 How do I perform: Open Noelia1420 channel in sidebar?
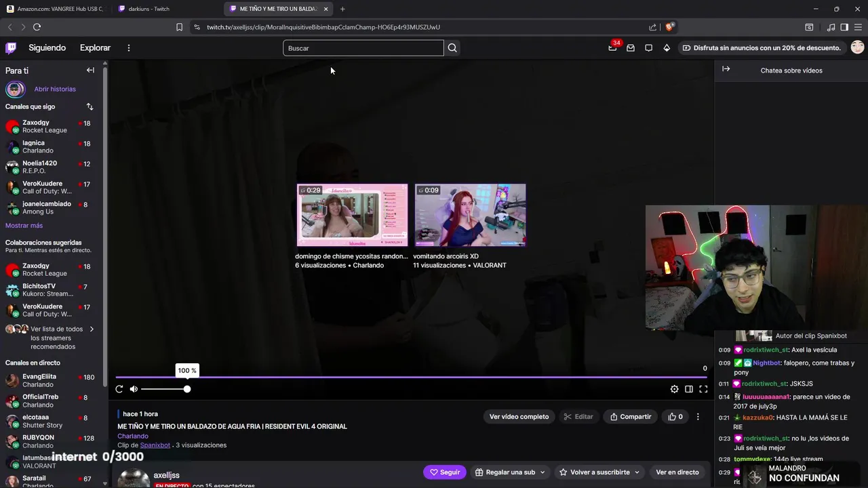pyautogui.click(x=53, y=167)
